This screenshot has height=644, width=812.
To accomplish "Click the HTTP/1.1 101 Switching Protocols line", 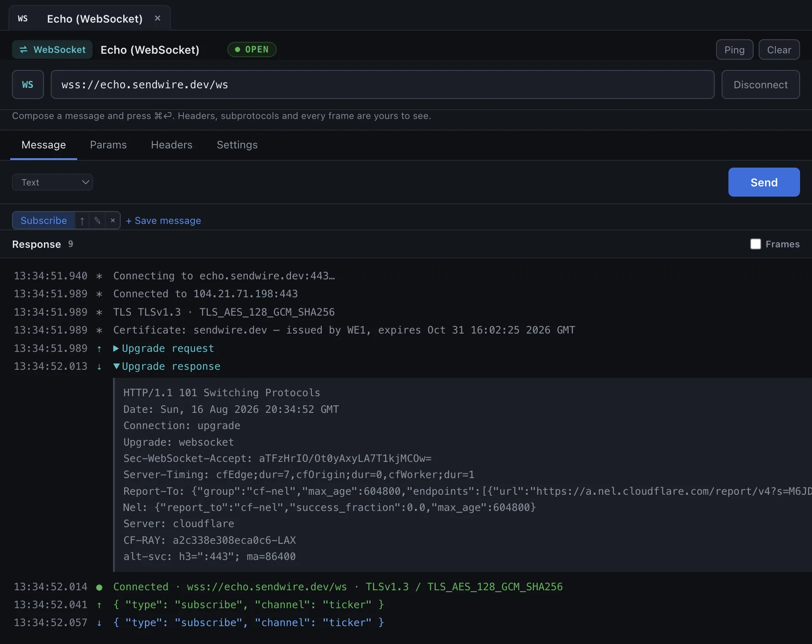I will coord(221,393).
